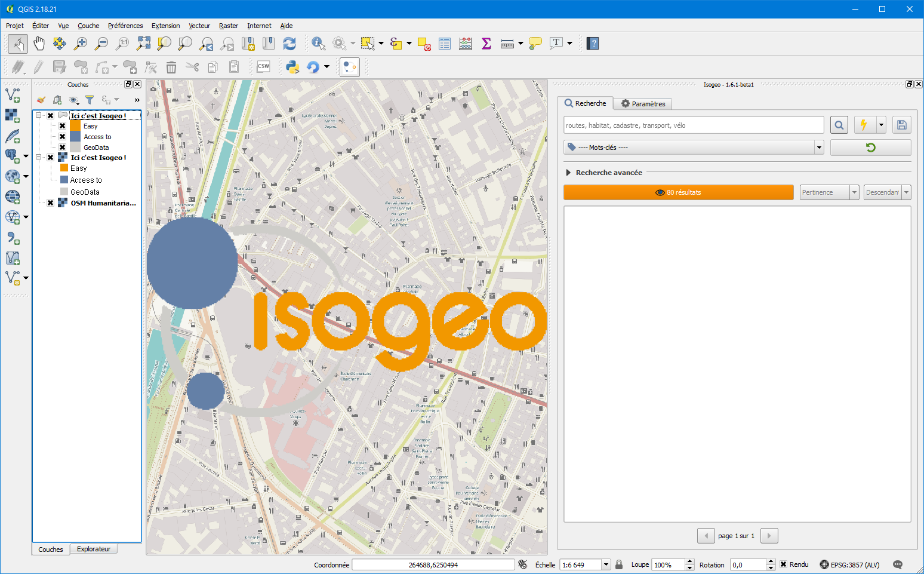Open the attribute table icon

point(444,43)
